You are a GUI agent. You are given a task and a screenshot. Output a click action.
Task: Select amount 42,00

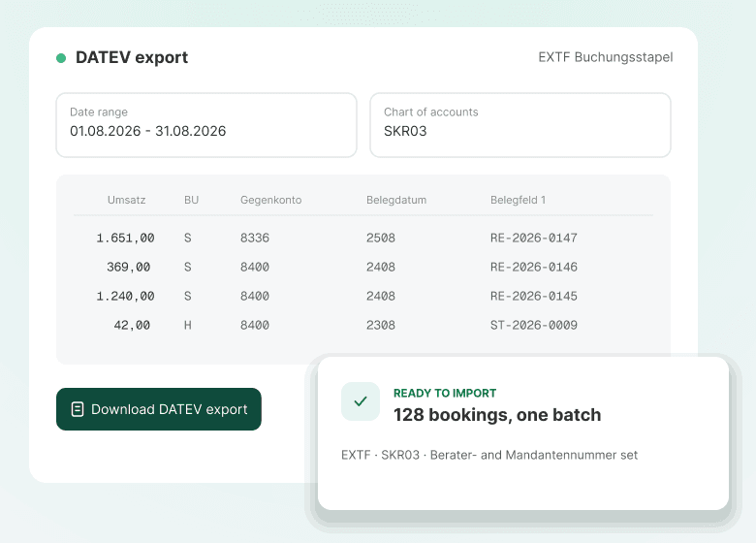[x=132, y=325]
